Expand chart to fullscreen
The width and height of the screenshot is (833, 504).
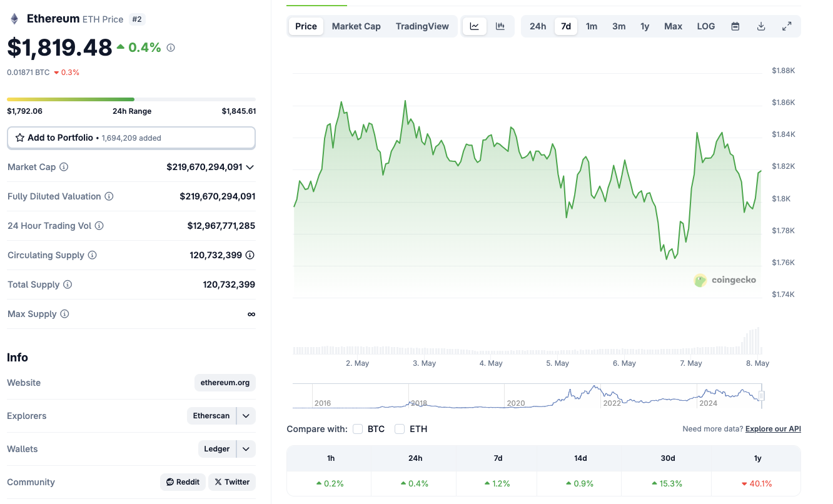click(x=787, y=26)
